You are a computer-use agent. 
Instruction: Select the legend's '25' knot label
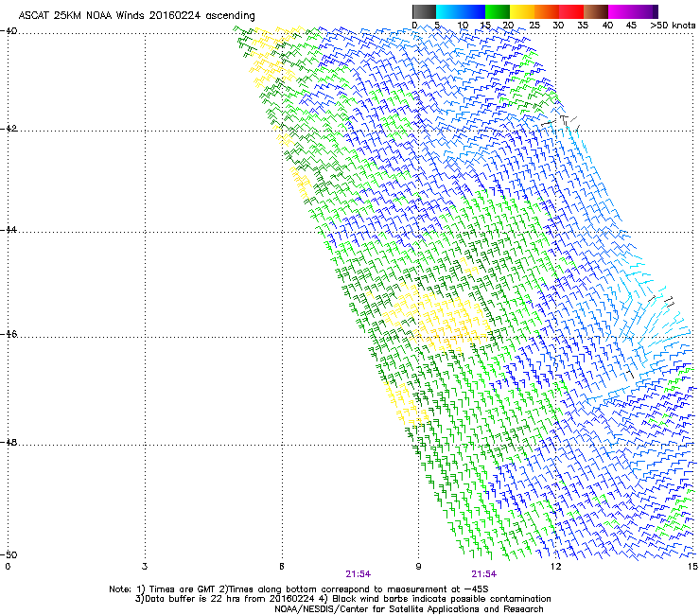[x=534, y=26]
